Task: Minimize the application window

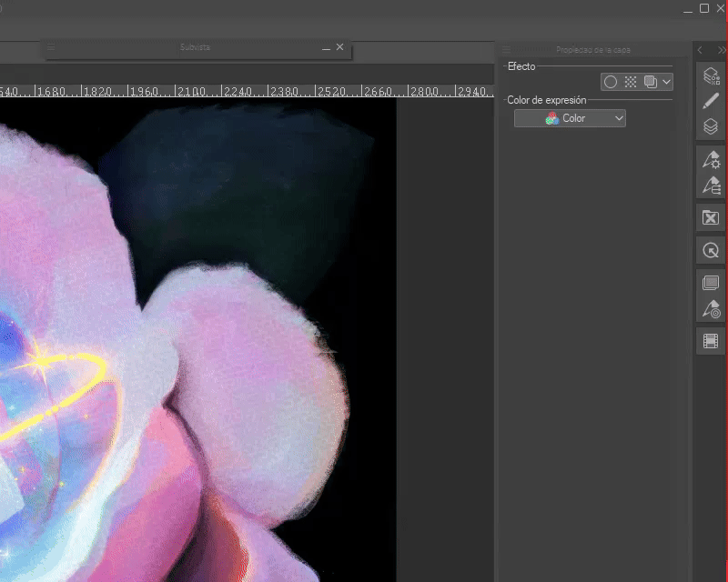Action: tap(688, 10)
